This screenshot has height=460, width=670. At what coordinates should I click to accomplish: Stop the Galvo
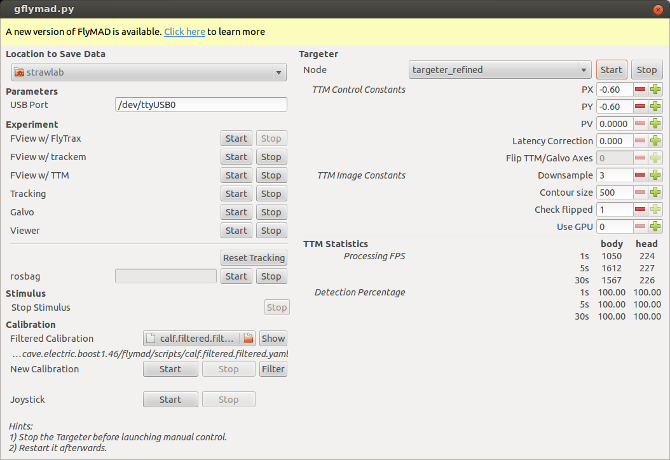[271, 212]
